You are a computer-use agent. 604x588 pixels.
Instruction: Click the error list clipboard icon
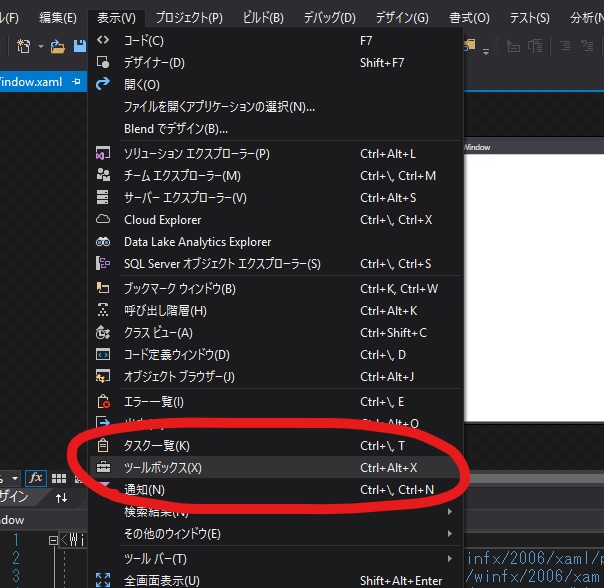103,401
